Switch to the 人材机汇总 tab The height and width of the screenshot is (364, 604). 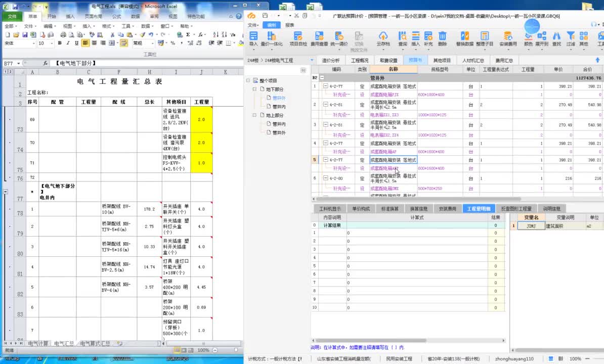[472, 60]
